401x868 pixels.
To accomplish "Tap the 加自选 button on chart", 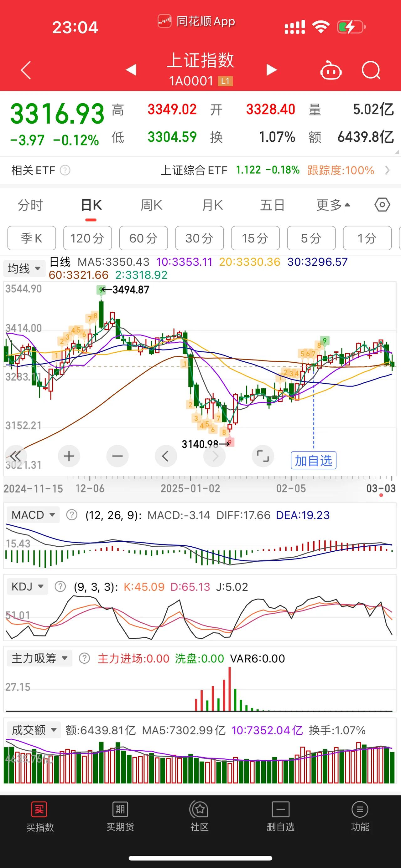I will (314, 460).
